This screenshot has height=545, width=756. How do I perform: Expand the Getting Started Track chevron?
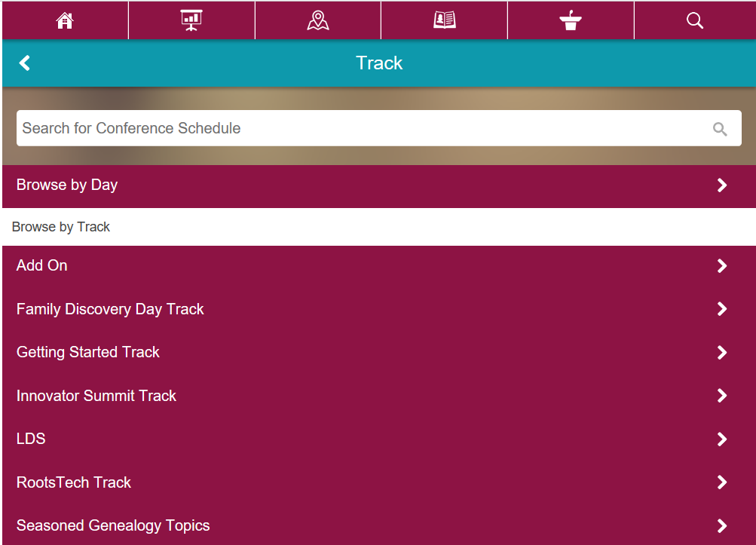coord(722,352)
